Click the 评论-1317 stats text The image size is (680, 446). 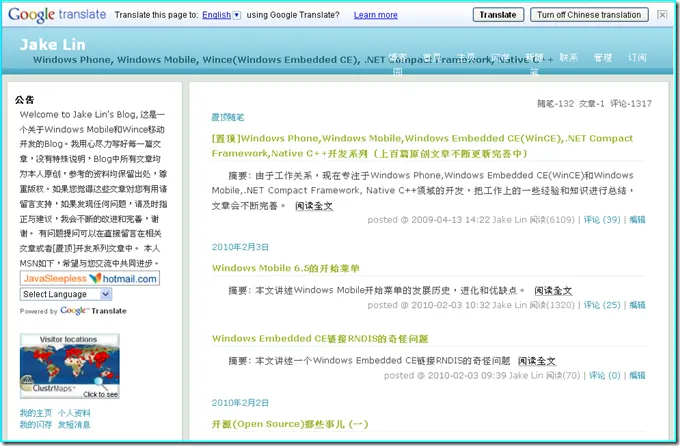(x=631, y=103)
